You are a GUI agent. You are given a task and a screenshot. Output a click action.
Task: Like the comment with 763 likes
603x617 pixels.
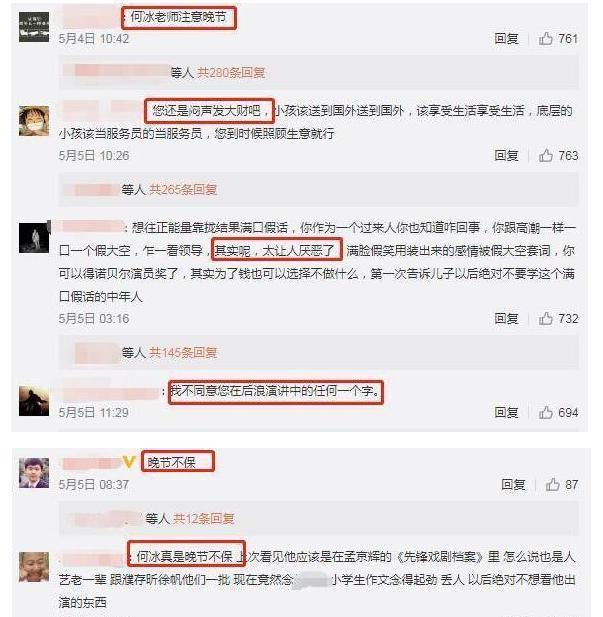coord(546,155)
